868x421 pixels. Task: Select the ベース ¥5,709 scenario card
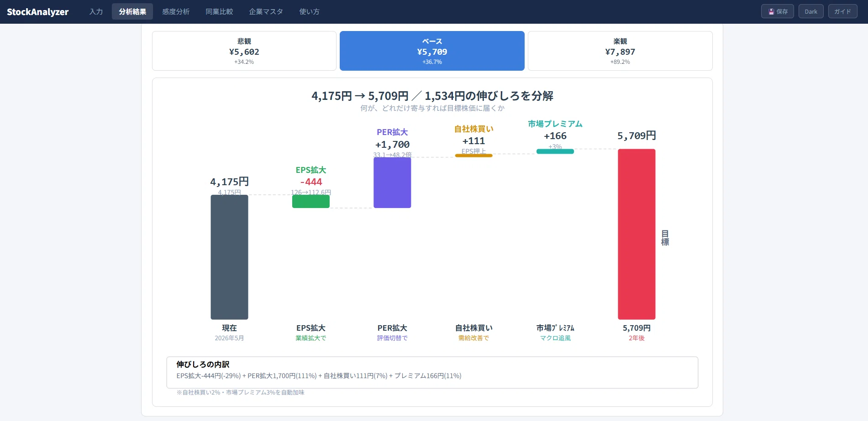point(432,51)
